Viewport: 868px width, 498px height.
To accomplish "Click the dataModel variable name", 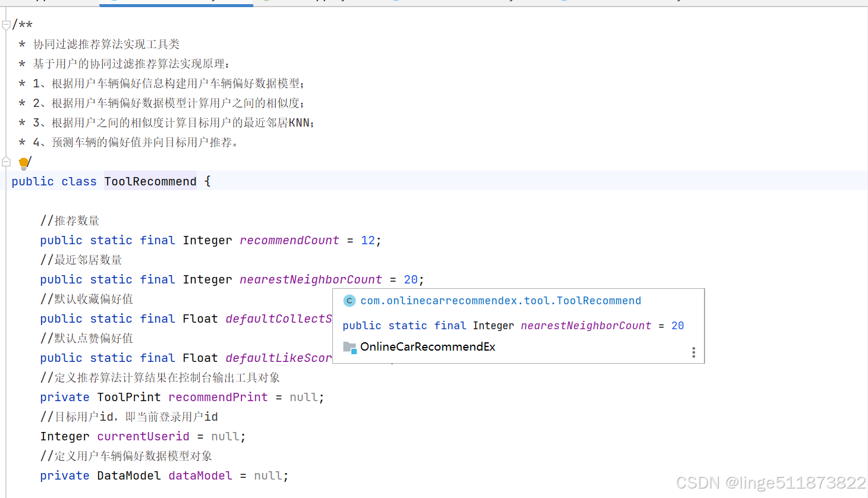I will (200, 475).
